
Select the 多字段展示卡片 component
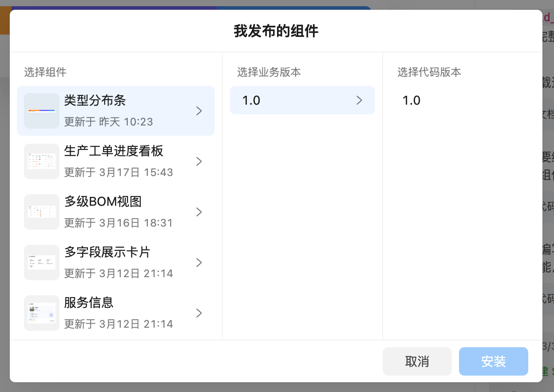[x=116, y=263]
